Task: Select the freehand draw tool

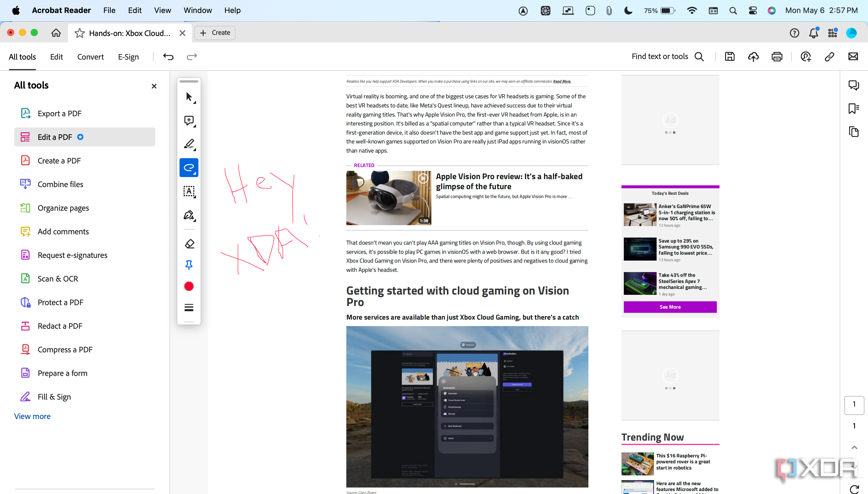Action: point(189,167)
